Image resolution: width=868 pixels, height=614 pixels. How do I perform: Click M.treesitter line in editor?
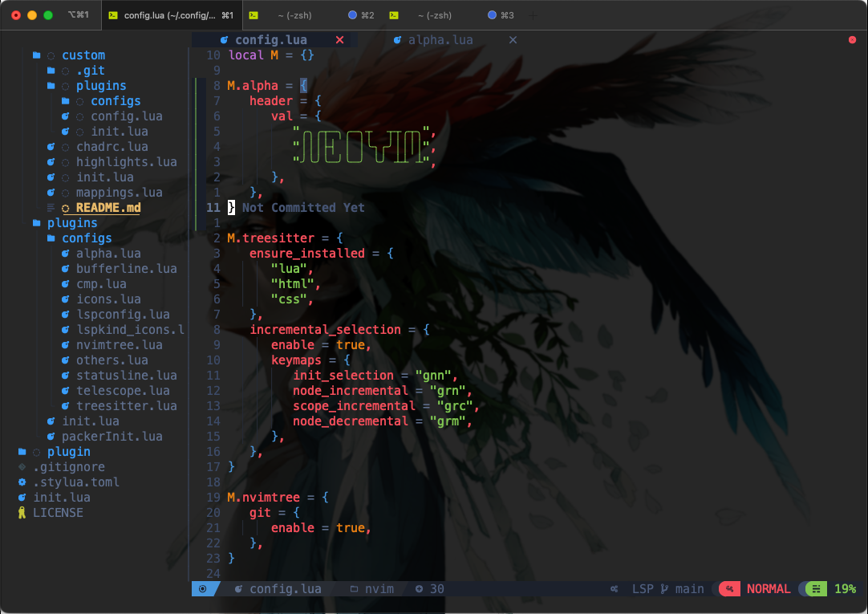tap(285, 238)
